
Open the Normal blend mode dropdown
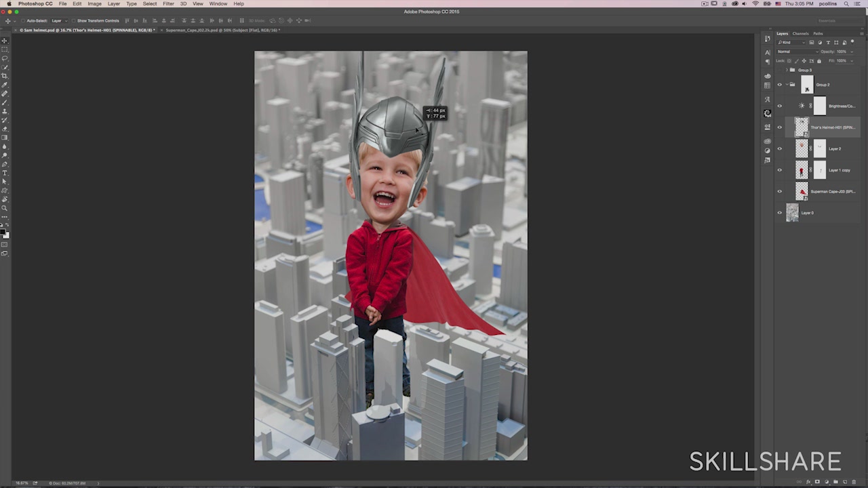tap(797, 52)
